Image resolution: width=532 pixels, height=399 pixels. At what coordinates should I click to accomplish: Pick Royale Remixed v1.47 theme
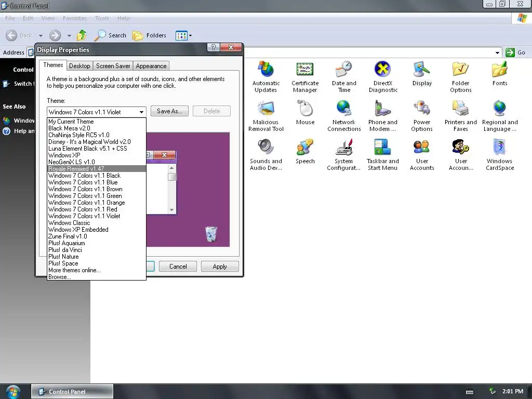pyautogui.click(x=96, y=169)
